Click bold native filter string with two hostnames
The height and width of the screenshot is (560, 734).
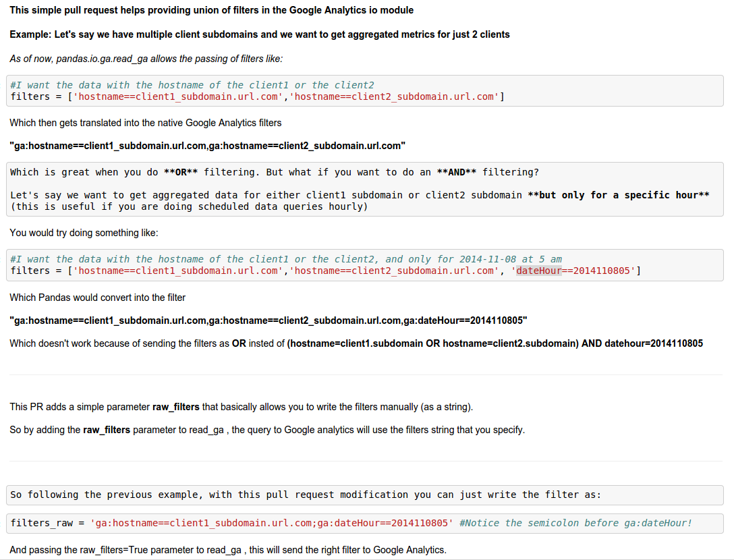pos(207,146)
